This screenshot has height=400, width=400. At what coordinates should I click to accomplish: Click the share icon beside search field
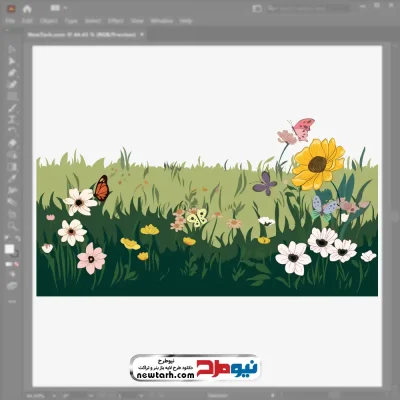[x=257, y=9]
